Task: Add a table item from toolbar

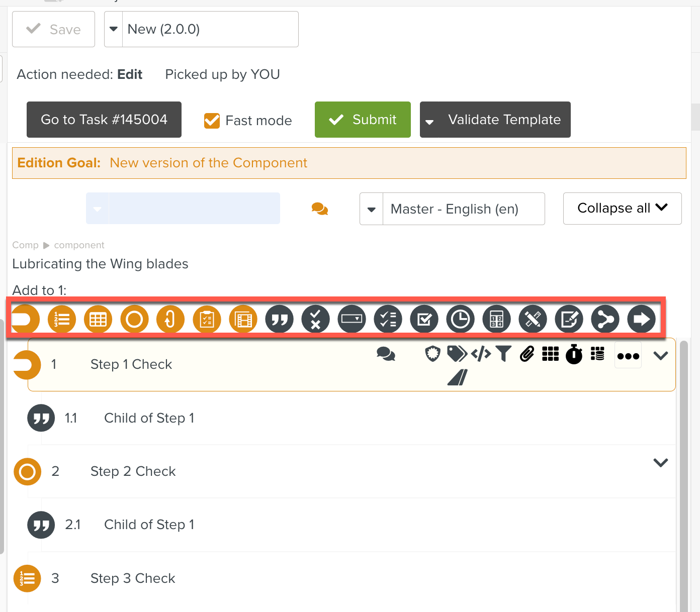Action: click(98, 319)
